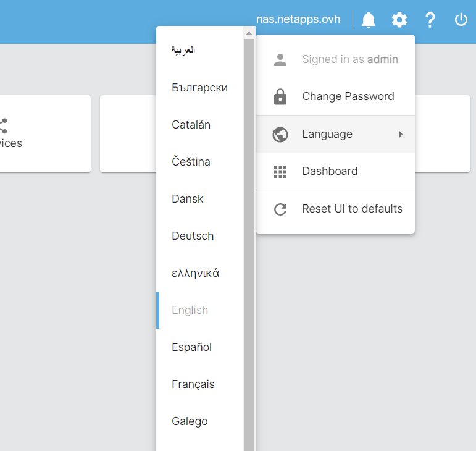Open the settings gear menu
This screenshot has height=451, width=476.
(399, 20)
